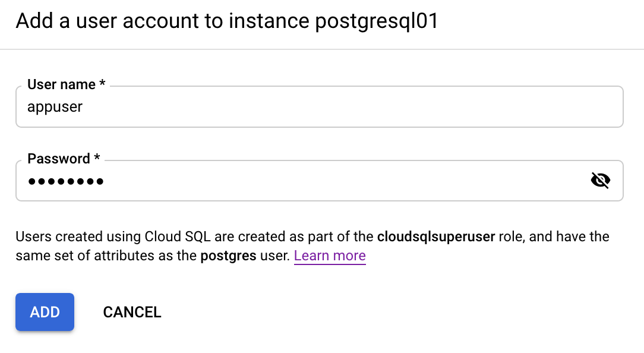Click the "appuser" text in User name

55,107
